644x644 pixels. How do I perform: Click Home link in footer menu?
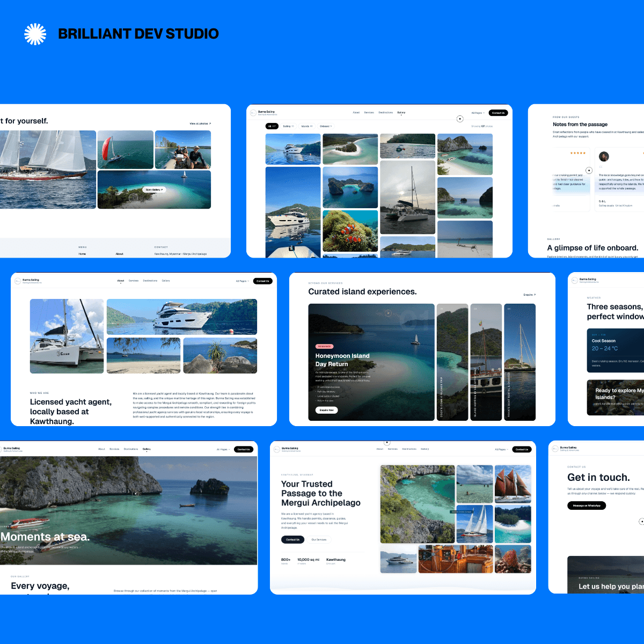point(82,254)
